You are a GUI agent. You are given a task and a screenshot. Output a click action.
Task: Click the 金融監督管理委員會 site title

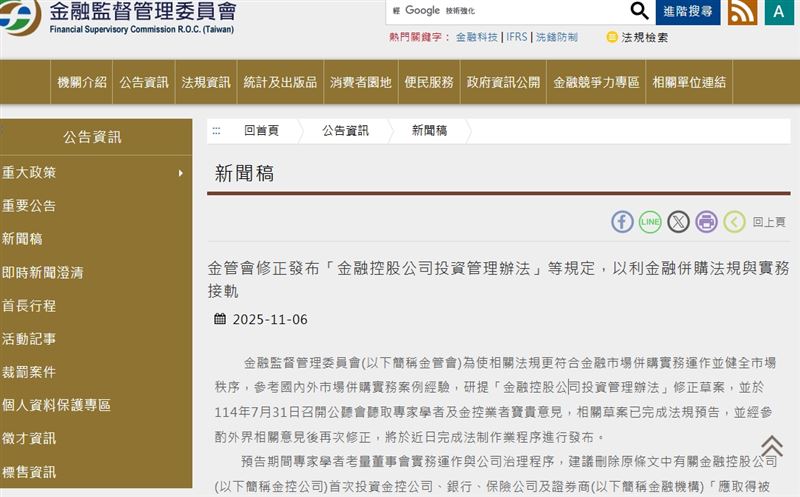pyautogui.click(x=143, y=11)
